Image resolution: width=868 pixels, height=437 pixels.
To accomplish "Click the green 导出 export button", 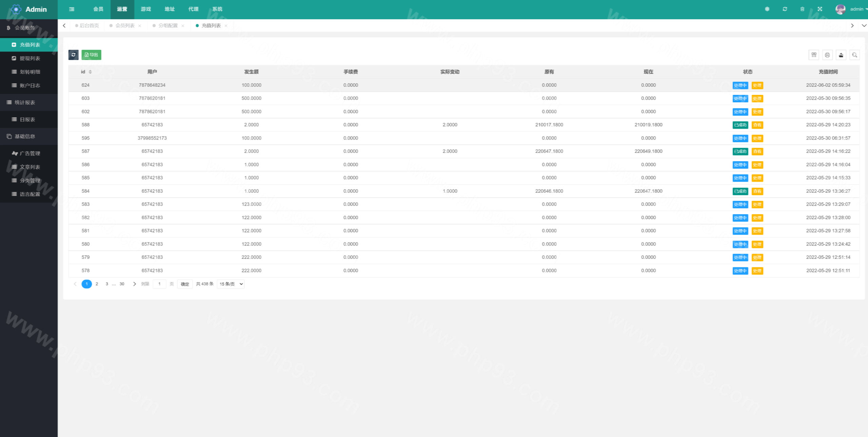I will click(91, 55).
